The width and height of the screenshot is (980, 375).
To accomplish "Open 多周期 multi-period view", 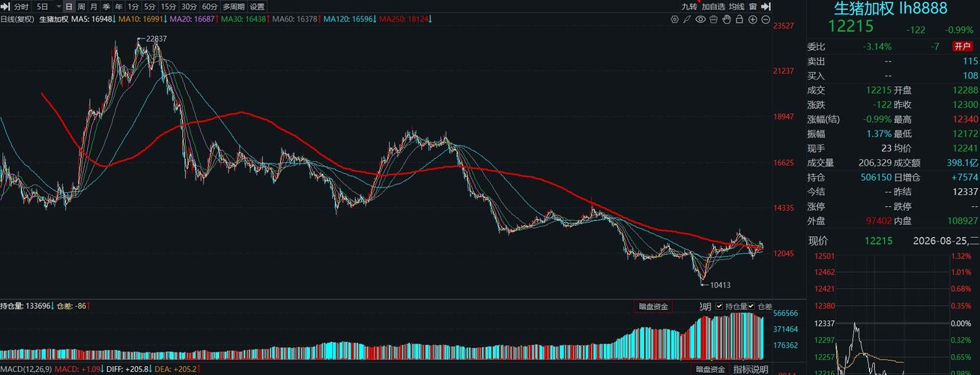I will point(233,6).
